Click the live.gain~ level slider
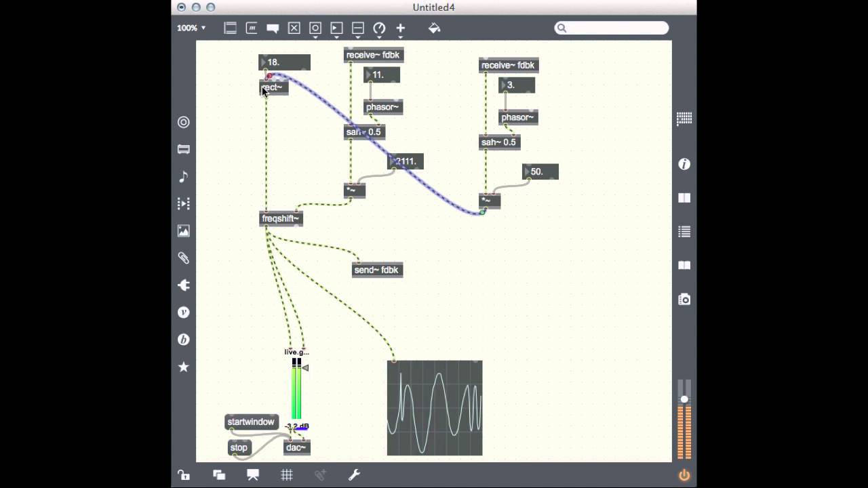Screen dimensions: 868x488 tap(296, 389)
